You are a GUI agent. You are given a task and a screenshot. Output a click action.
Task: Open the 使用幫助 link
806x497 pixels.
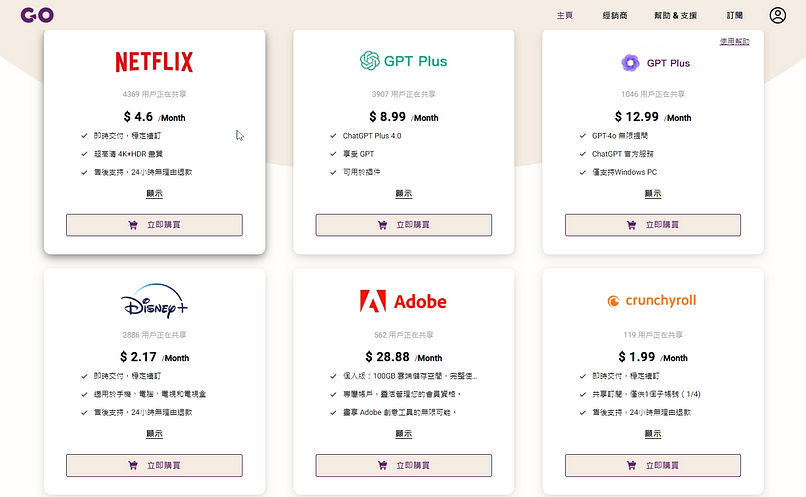pyautogui.click(x=735, y=42)
